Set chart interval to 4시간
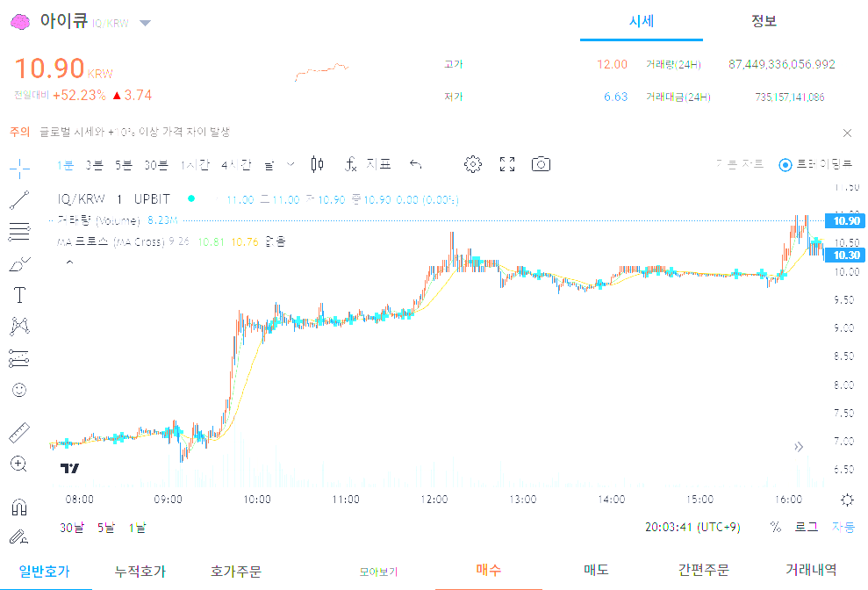Screen dimensions: 868x590 pyautogui.click(x=236, y=165)
